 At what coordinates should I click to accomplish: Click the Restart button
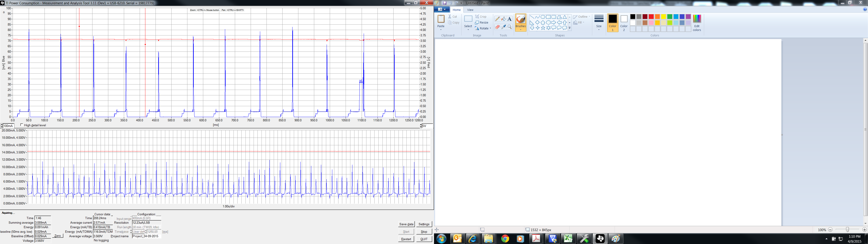[406, 239]
